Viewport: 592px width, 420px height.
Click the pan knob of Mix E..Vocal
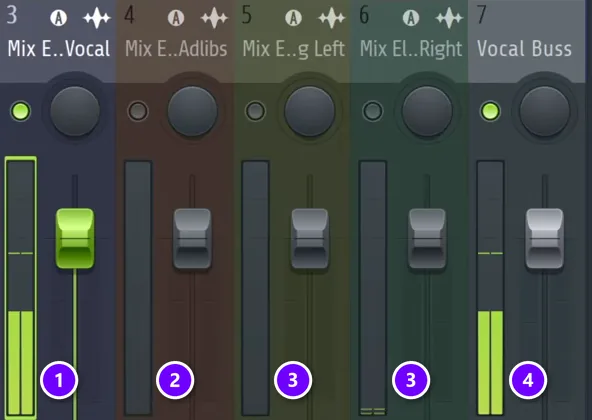[x=75, y=111]
